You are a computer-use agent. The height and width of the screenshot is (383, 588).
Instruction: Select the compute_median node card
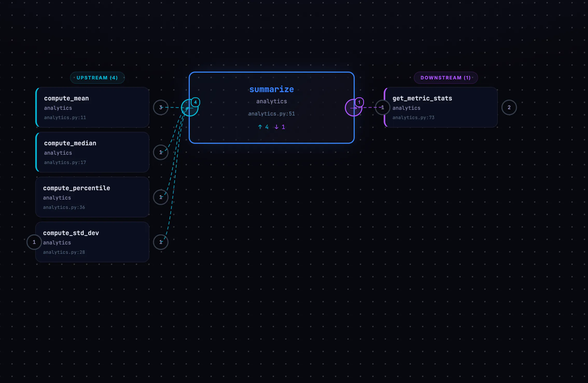pyautogui.click(x=92, y=152)
